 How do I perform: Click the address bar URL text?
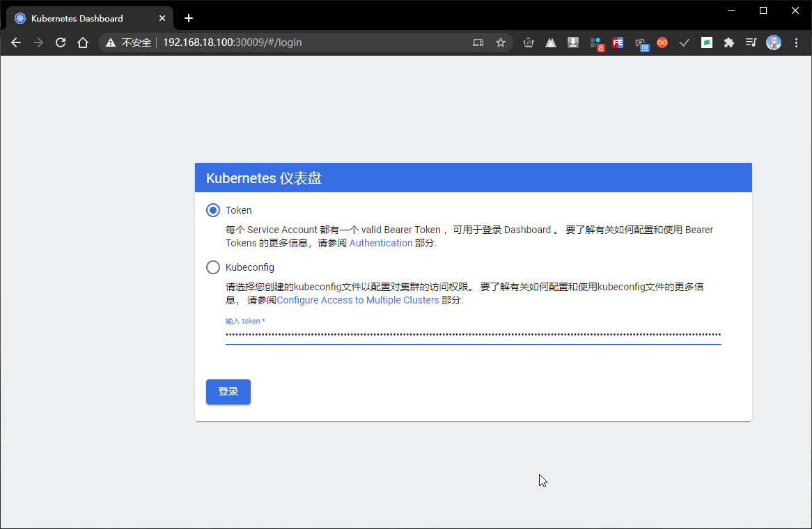pyautogui.click(x=233, y=42)
